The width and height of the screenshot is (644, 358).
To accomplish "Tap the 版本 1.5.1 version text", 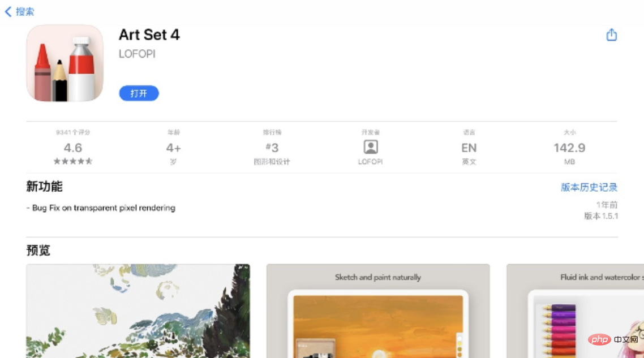I will tap(601, 216).
